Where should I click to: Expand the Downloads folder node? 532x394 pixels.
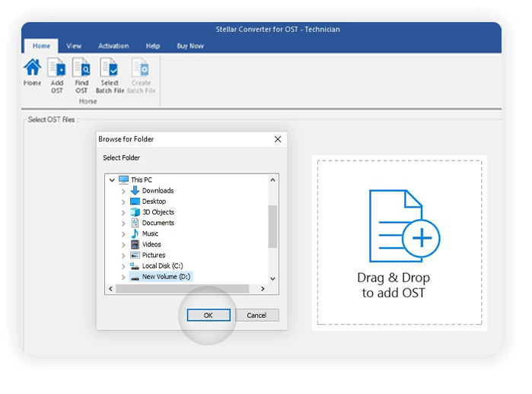click(123, 191)
